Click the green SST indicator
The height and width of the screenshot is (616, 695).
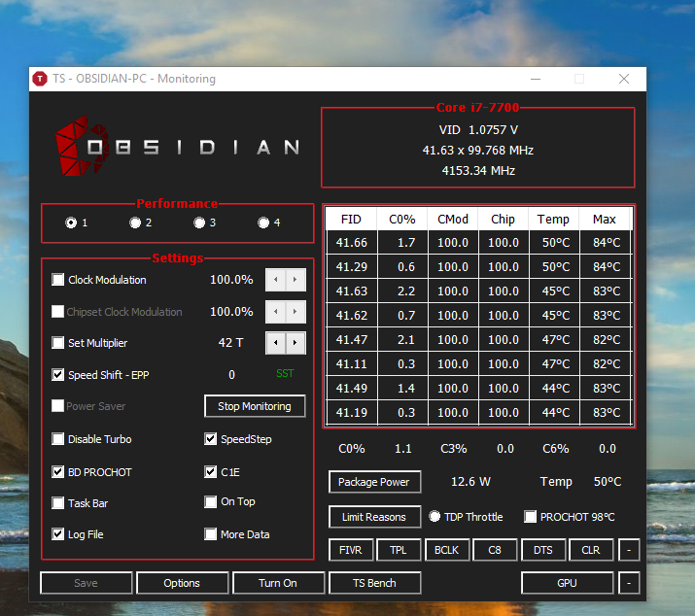(x=285, y=374)
